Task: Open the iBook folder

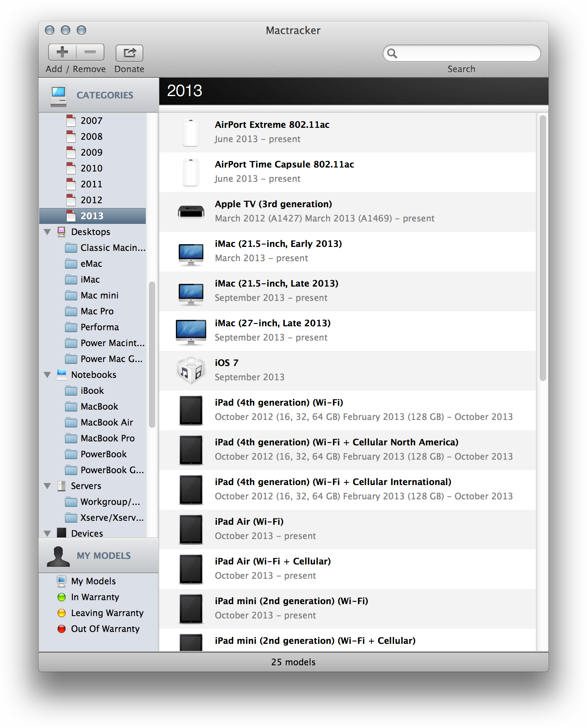Action: pos(93,391)
